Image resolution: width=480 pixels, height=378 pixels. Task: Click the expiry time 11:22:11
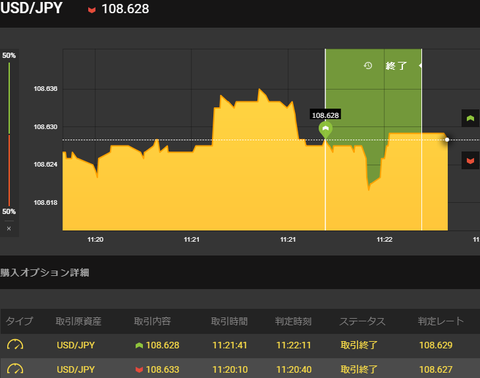(294, 345)
